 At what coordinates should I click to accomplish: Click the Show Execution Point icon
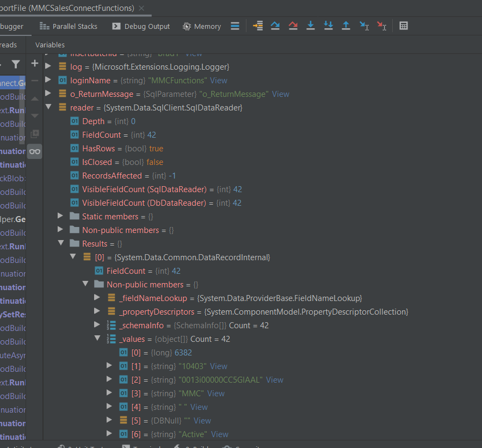pyautogui.click(x=257, y=26)
